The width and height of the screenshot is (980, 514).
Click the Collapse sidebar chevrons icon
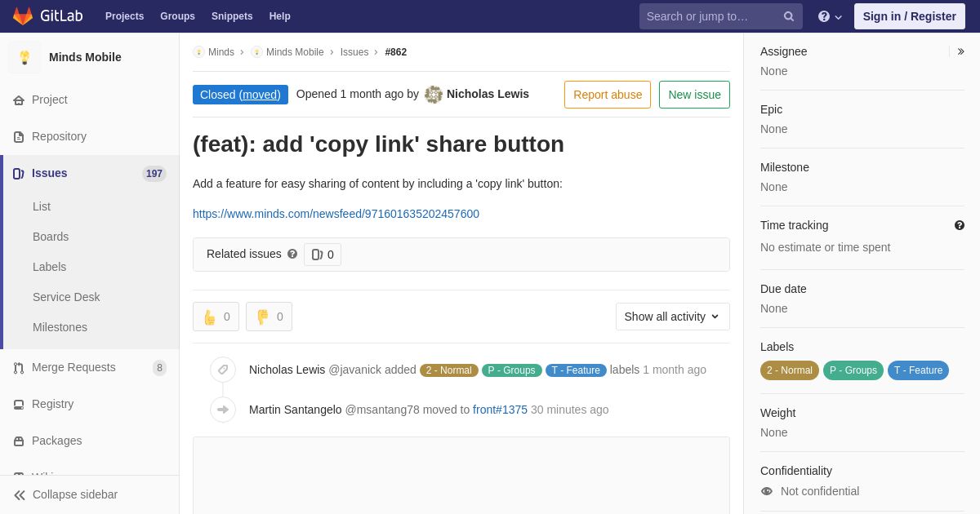point(20,495)
